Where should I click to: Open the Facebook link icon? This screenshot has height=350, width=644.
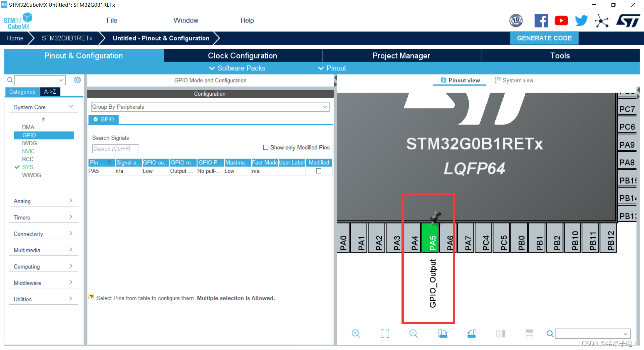(541, 21)
